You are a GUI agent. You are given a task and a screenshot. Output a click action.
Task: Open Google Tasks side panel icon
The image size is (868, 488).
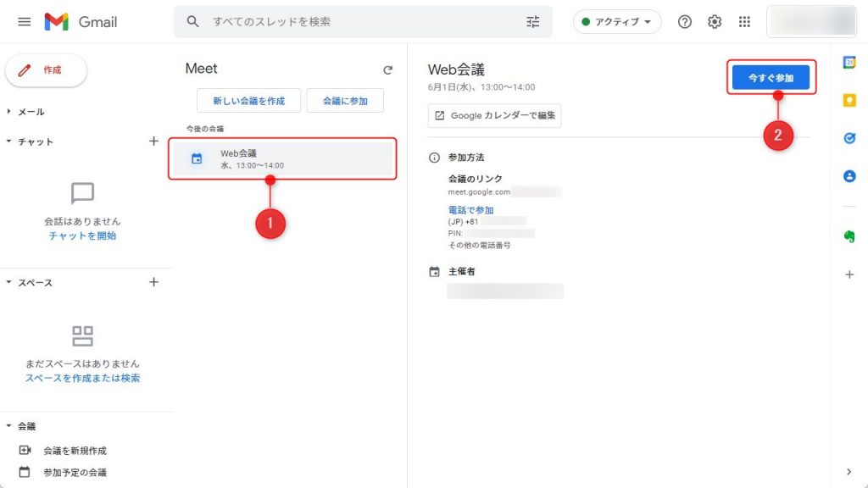click(x=849, y=138)
